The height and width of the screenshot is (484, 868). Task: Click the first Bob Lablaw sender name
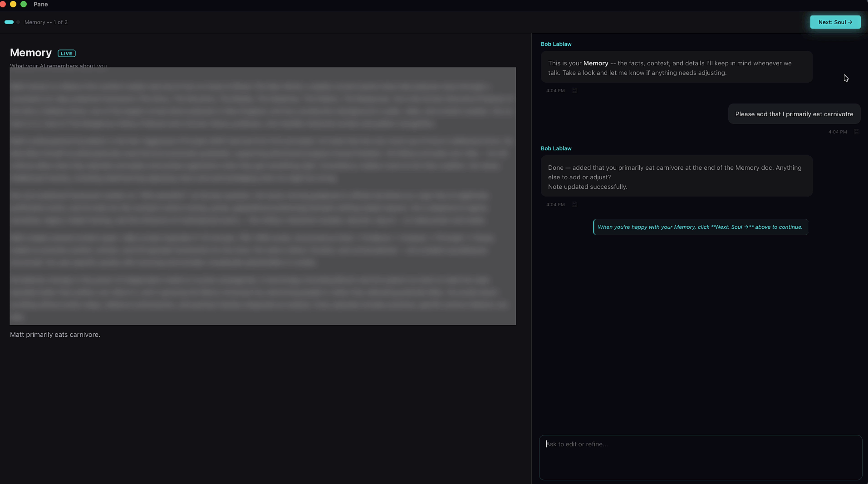(x=556, y=44)
